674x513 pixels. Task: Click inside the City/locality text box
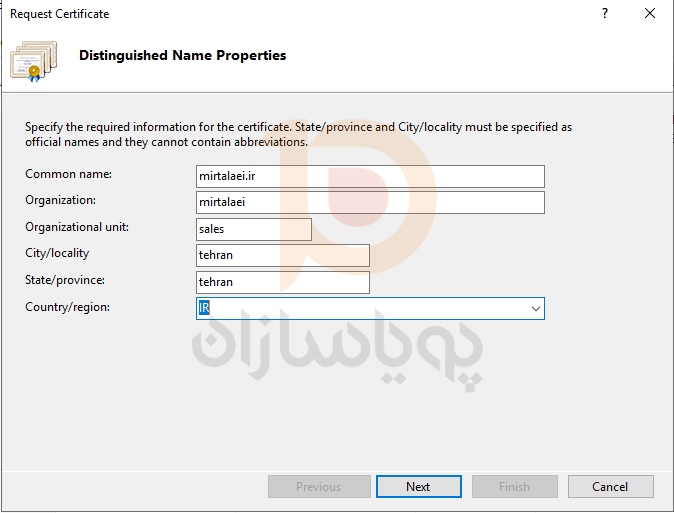[283, 255]
